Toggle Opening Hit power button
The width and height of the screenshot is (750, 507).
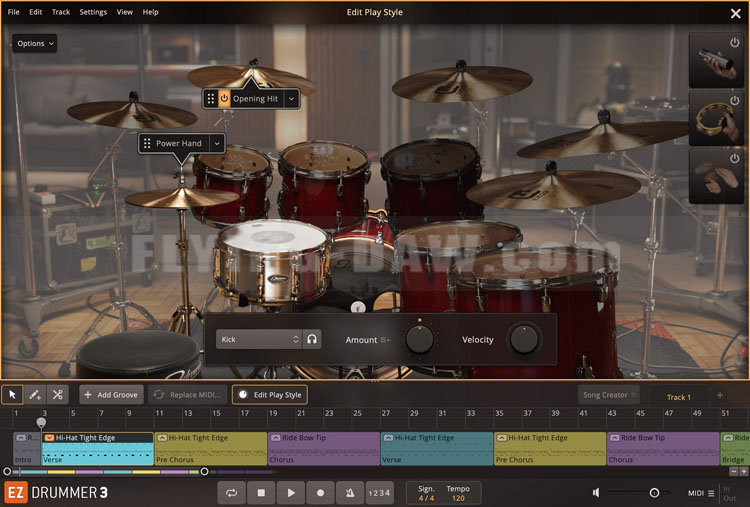point(224,99)
